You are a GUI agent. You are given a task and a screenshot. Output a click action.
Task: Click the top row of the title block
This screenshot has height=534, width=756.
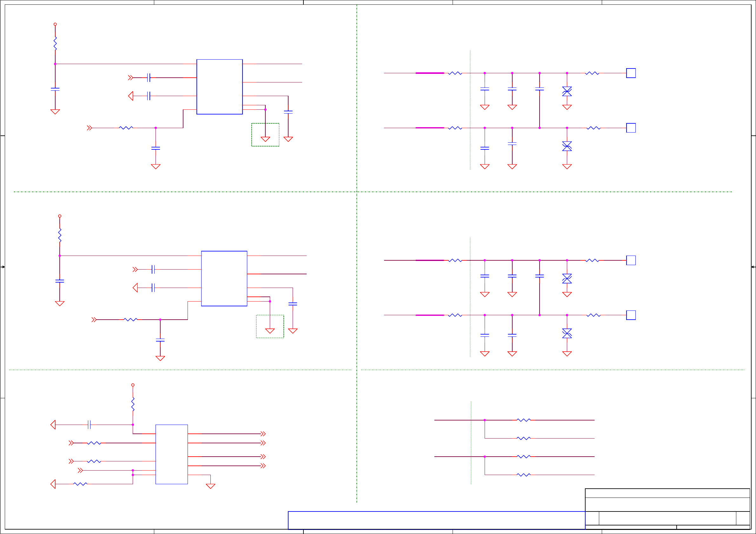[667, 493]
